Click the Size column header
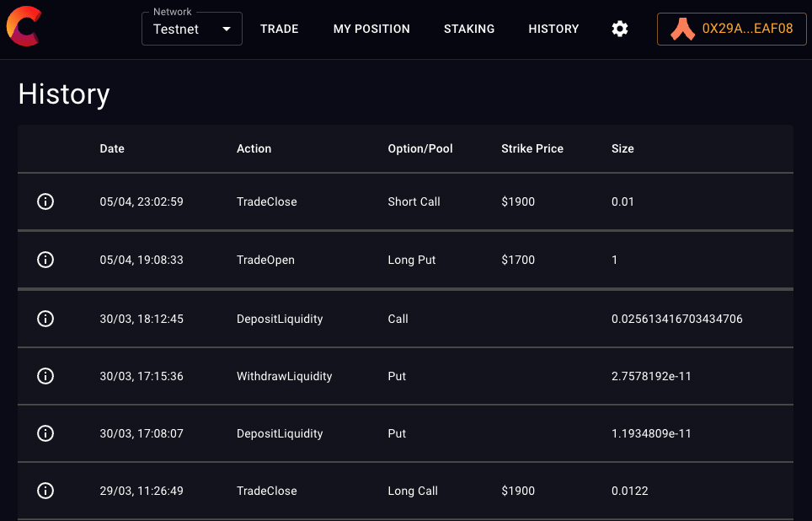 (x=622, y=148)
